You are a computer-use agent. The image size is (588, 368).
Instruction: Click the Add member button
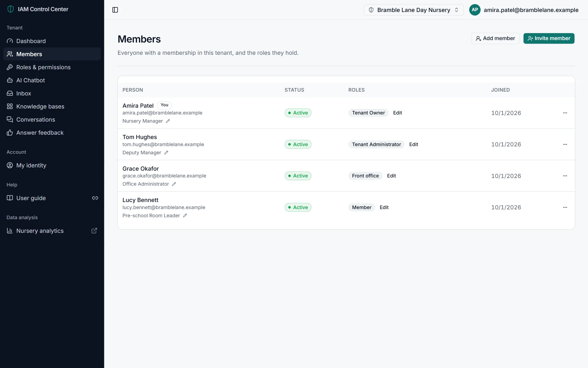(495, 38)
